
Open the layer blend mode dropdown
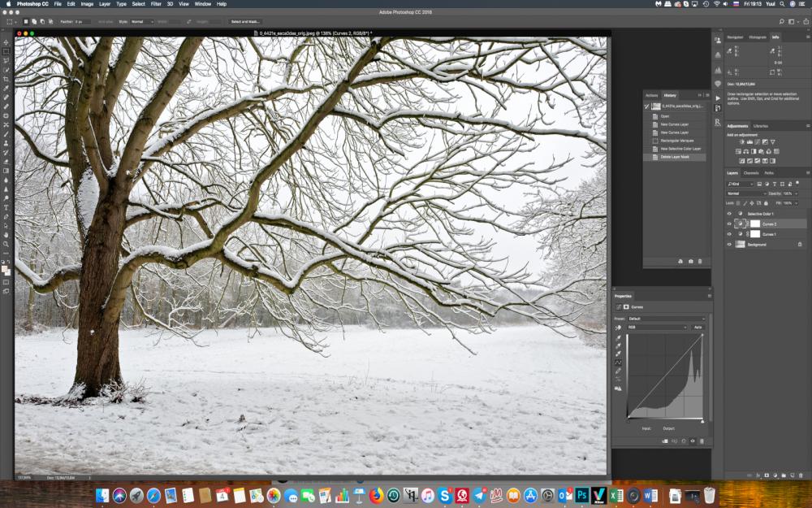click(x=745, y=193)
